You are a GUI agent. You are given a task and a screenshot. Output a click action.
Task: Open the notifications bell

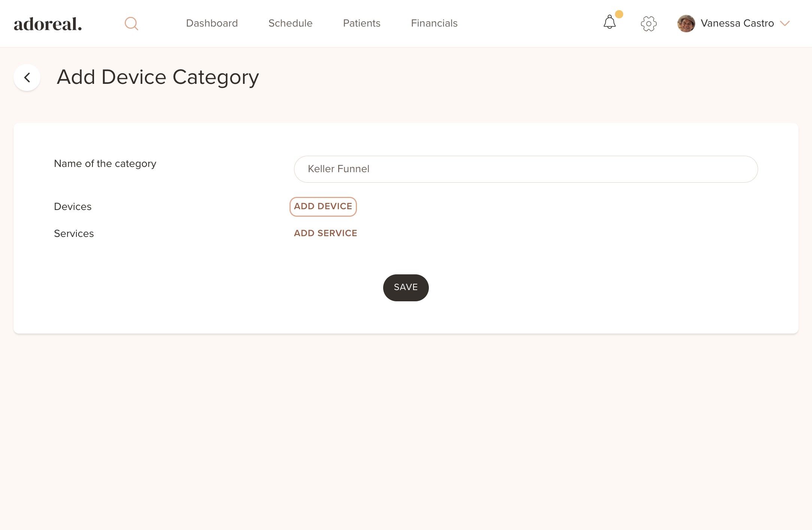tap(610, 22)
